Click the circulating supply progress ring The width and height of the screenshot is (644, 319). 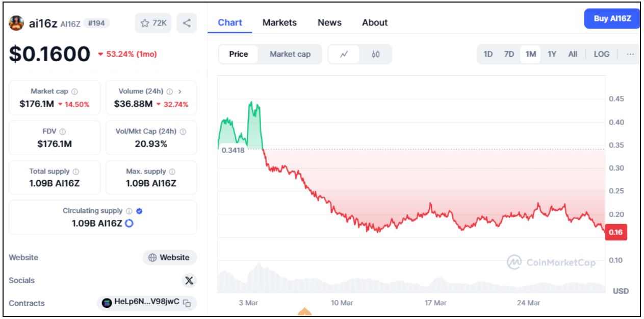pos(129,223)
